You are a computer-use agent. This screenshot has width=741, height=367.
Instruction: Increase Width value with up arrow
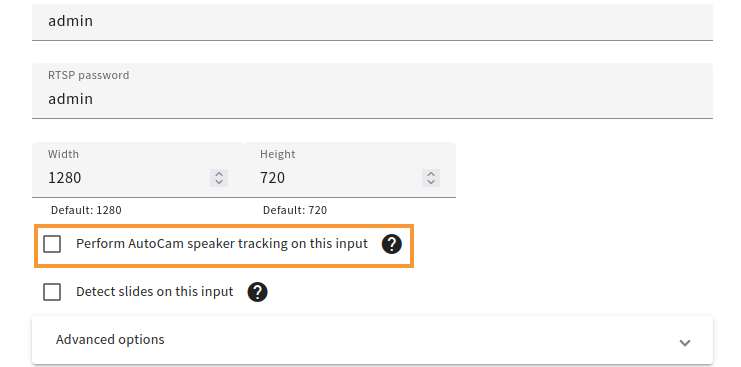tap(219, 174)
